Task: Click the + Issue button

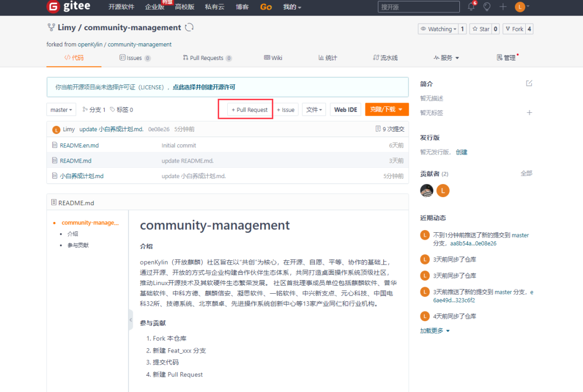Action: (286, 110)
